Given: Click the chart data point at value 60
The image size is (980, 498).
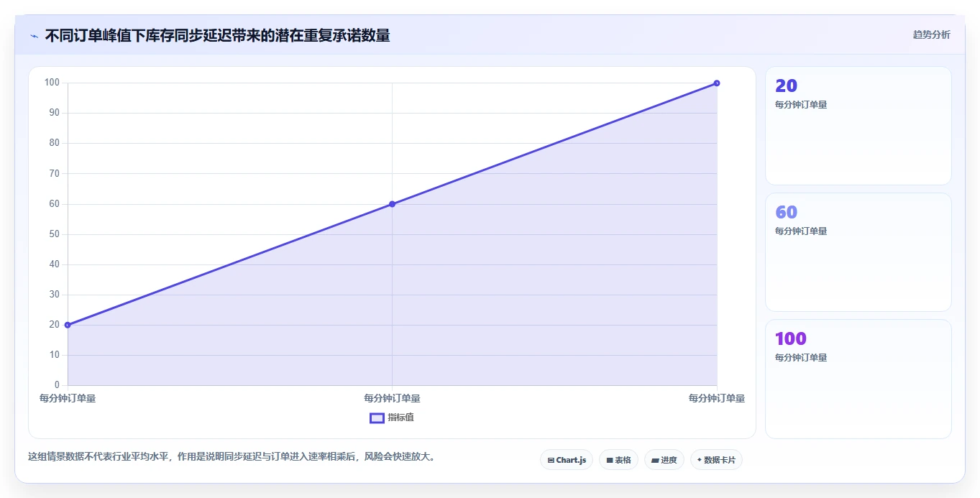Looking at the screenshot, I should tap(392, 204).
